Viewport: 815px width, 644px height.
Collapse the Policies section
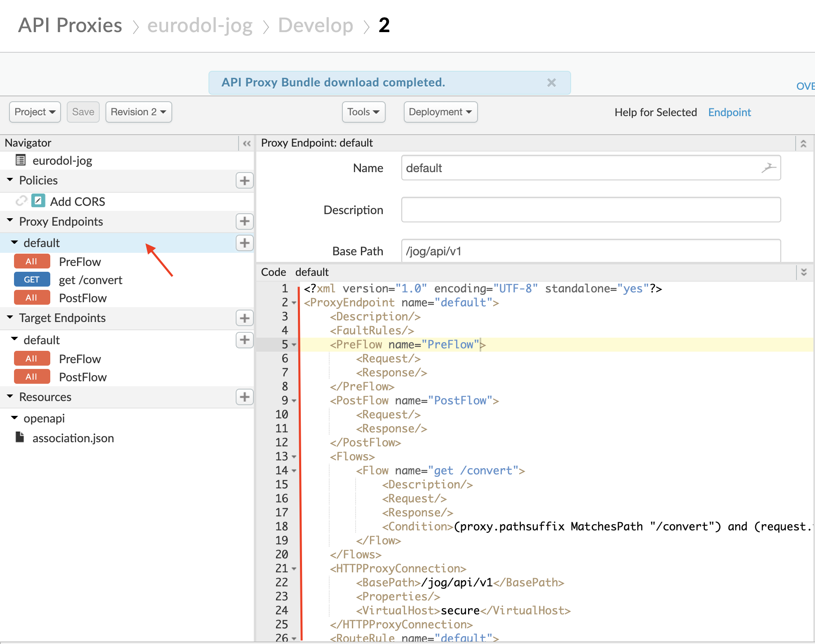(x=10, y=180)
